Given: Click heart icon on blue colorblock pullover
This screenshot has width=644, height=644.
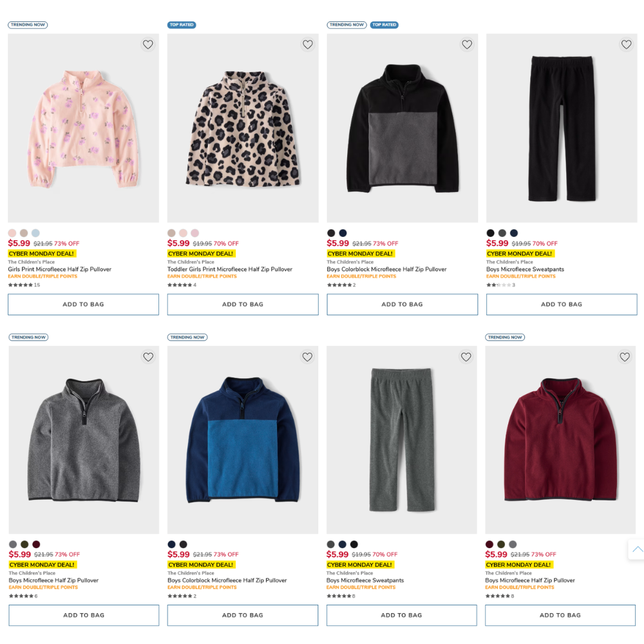Looking at the screenshot, I should coord(307,357).
